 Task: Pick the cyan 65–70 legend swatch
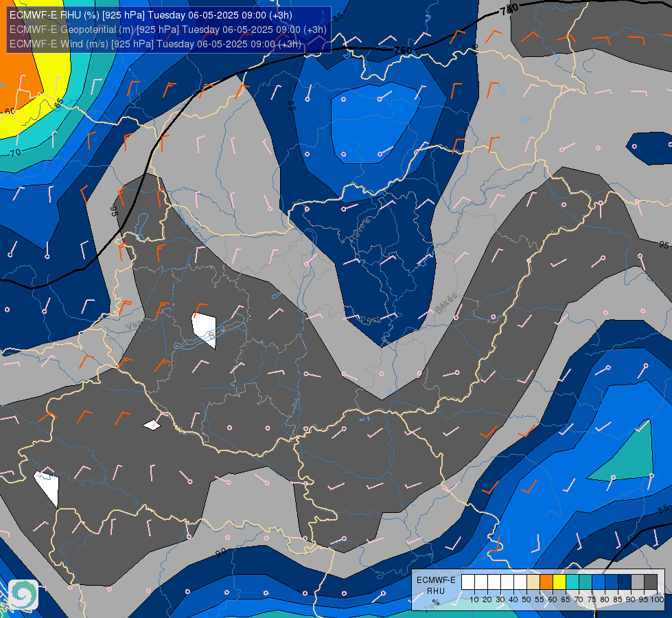(572, 582)
